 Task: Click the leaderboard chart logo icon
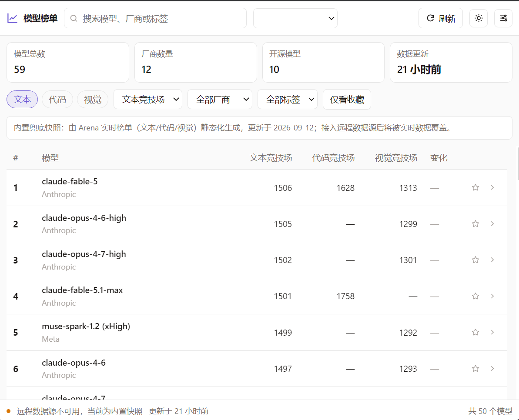12,18
